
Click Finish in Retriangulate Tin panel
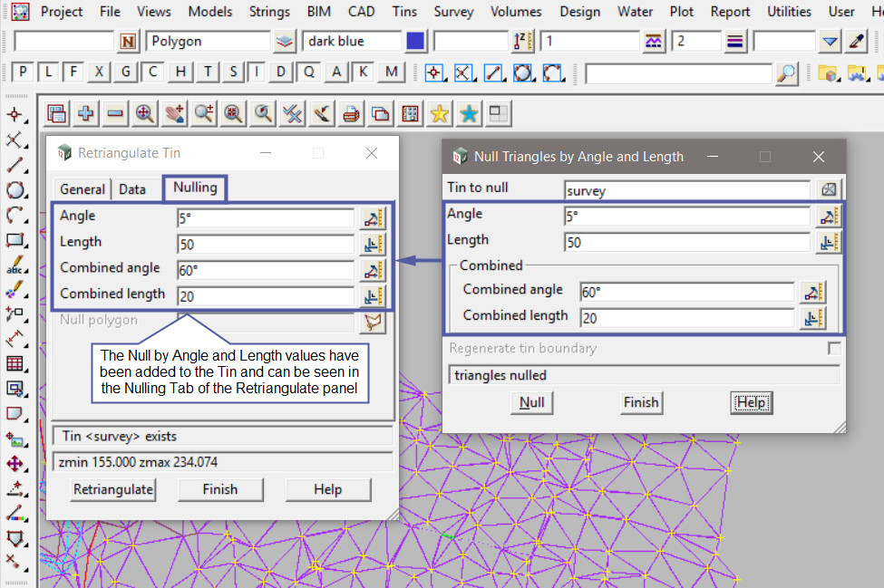click(x=220, y=489)
